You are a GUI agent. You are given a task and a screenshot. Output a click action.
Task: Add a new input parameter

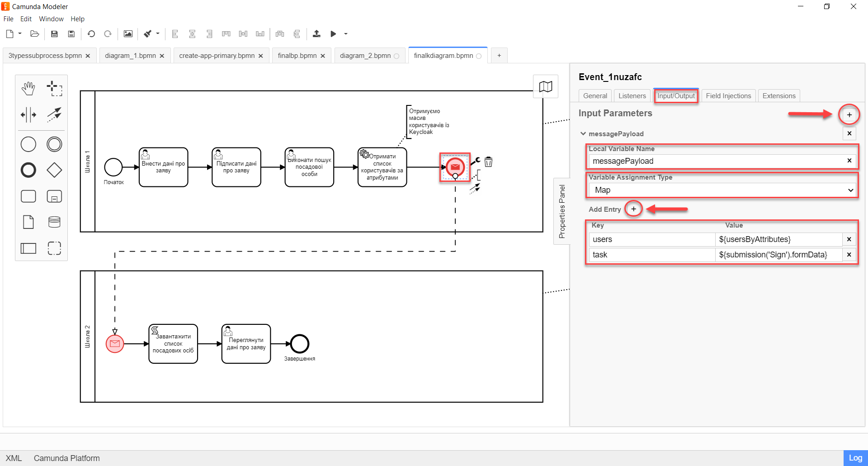tap(849, 115)
